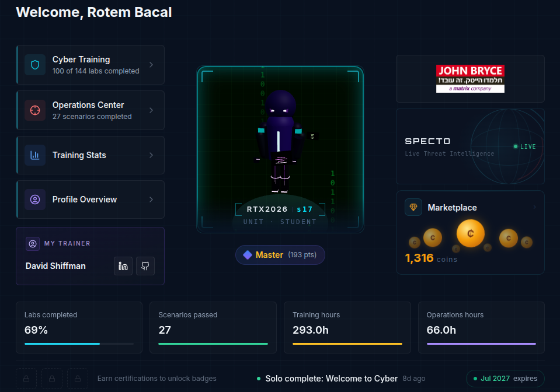Click the Operations hours purple progress bar
560x392 pixels.
[x=481, y=344]
